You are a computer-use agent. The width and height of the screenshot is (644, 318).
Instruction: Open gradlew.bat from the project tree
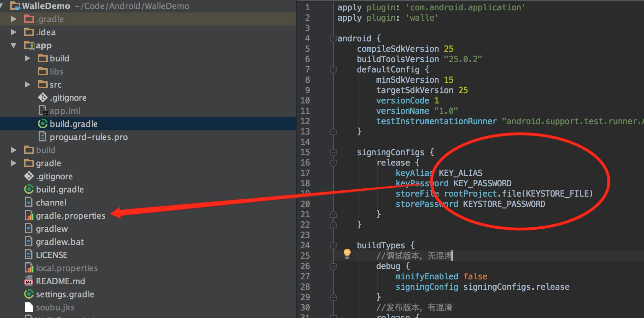tap(60, 242)
